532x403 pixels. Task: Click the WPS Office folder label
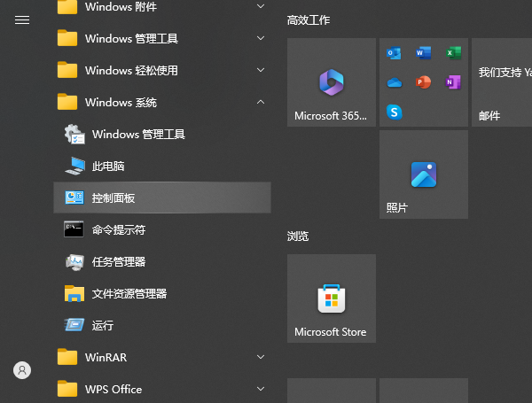[x=113, y=389]
